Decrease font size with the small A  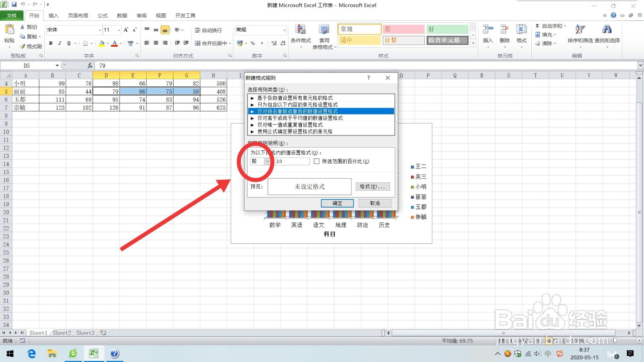(134, 30)
